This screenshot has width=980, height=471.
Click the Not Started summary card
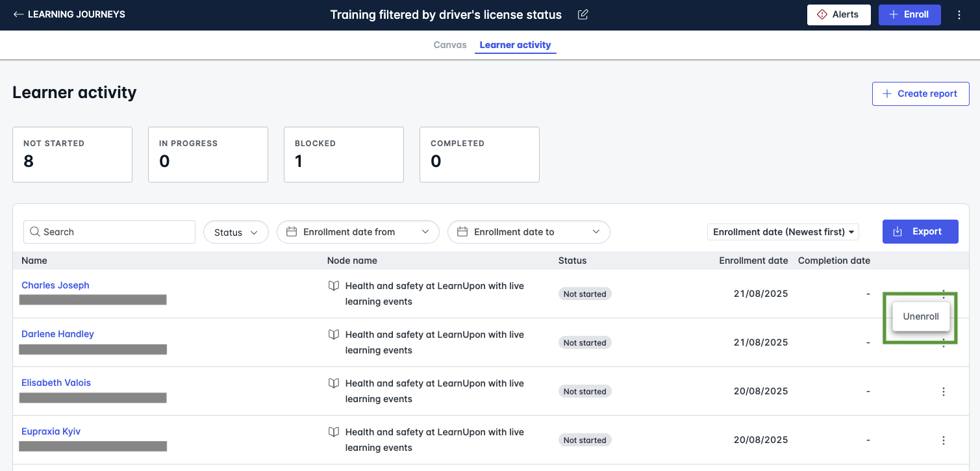[72, 155]
